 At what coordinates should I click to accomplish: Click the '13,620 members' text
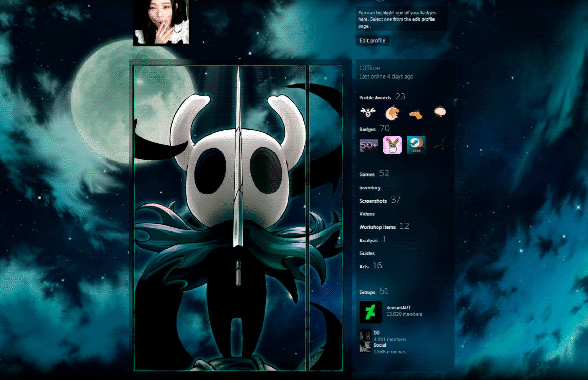(404, 314)
